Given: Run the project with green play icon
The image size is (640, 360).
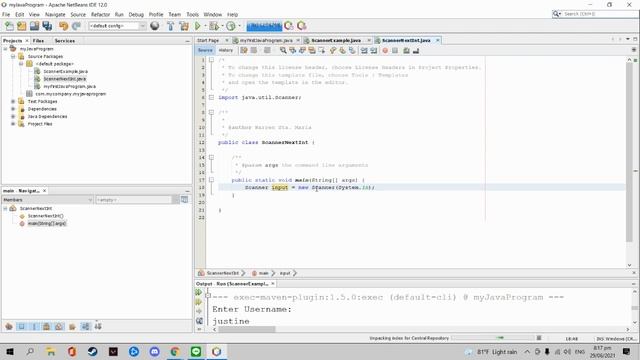Looking at the screenshot, I should click(x=198, y=26).
